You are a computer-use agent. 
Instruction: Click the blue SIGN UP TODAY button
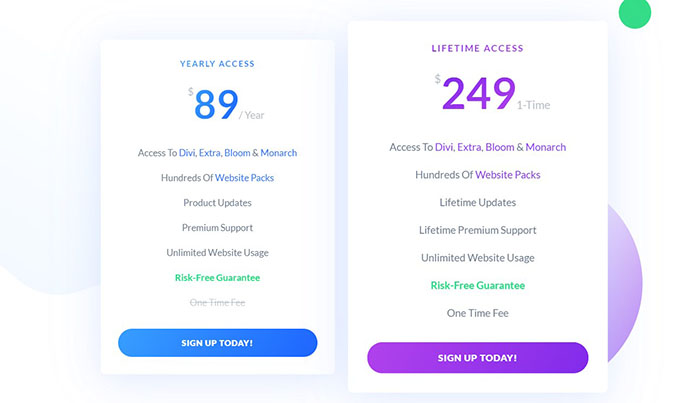pos(217,343)
